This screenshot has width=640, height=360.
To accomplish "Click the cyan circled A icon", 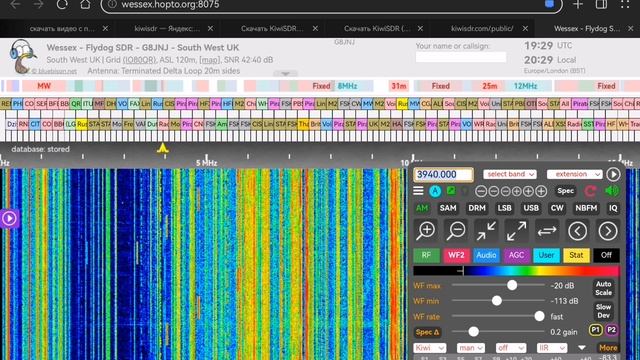I will click(435, 191).
